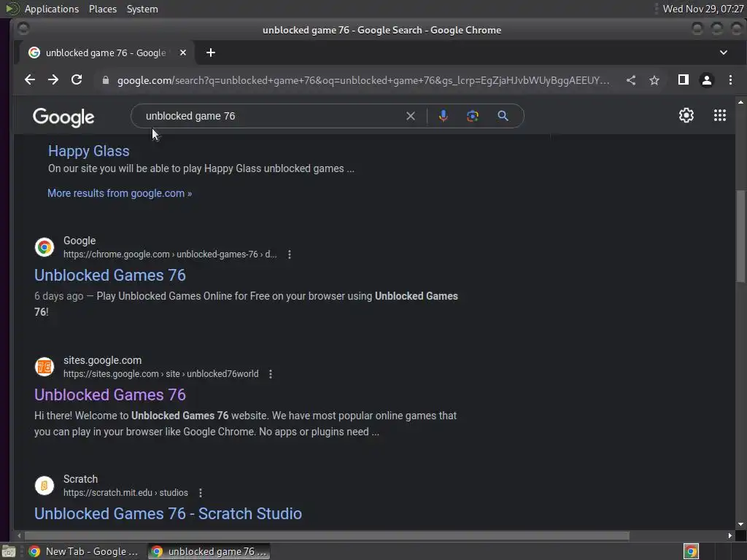The width and height of the screenshot is (747, 560).
Task: Open more options for the sites.google.com result
Action: point(271,374)
